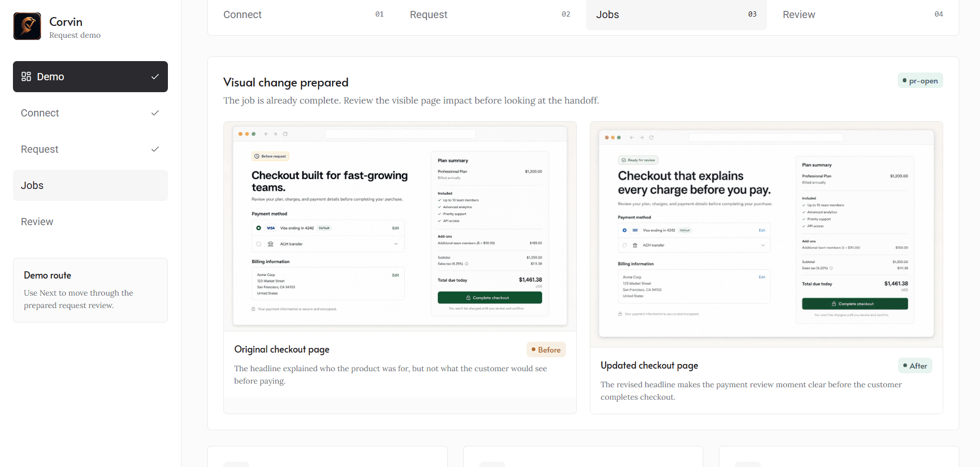Screen dimensions: 980x467
Task: Go to Request in the sidebar
Action: tap(90, 149)
